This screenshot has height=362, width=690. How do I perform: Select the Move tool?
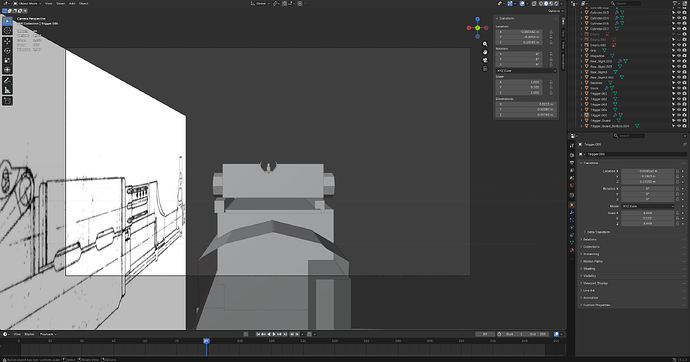7,41
